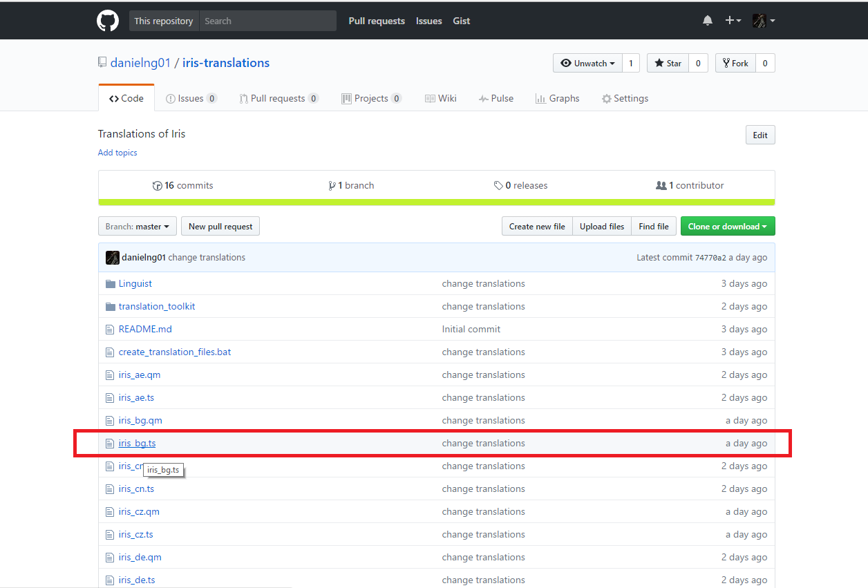The image size is (868, 588).
Task: Click the README.md file icon
Action: [x=109, y=329]
